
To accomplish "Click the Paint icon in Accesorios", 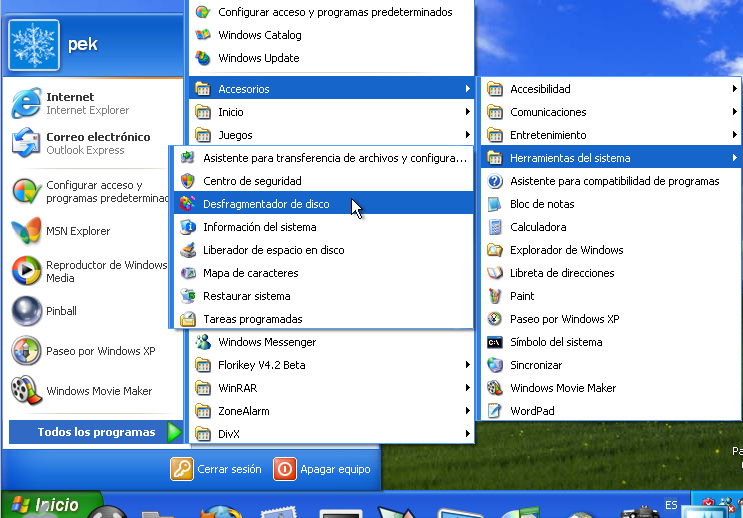I will point(495,296).
